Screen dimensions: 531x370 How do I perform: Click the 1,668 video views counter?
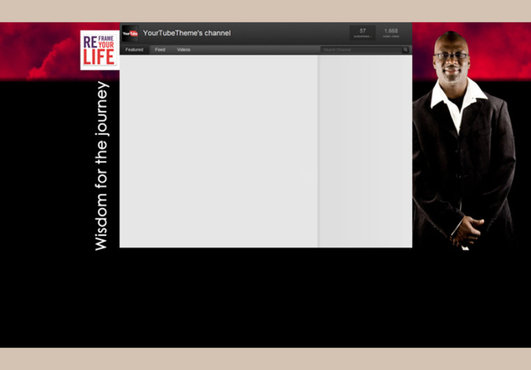pos(391,33)
